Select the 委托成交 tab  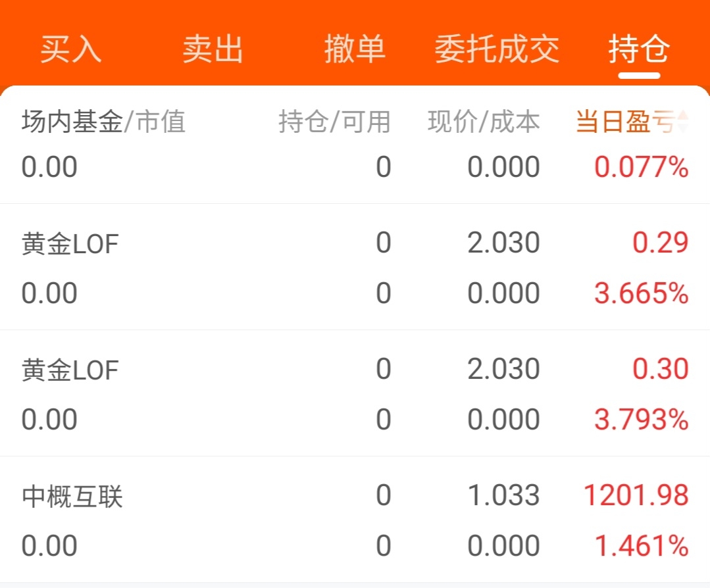coord(497,50)
